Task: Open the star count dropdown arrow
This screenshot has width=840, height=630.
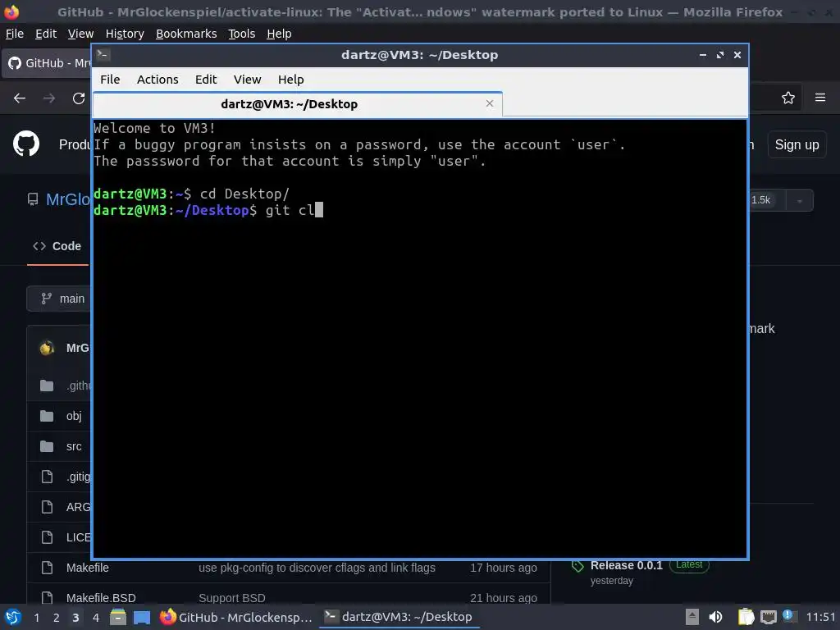Action: pos(799,201)
